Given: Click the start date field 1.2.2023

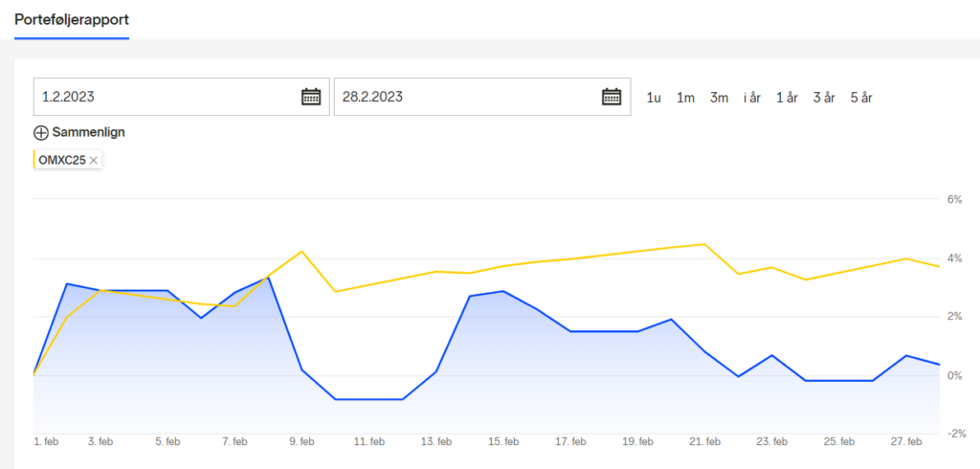Looking at the screenshot, I should 181,97.
